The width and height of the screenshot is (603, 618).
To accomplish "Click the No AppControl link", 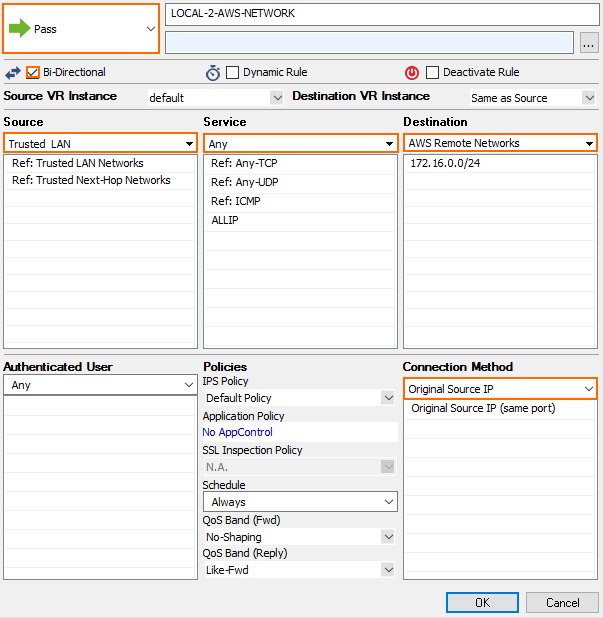I will point(237,433).
